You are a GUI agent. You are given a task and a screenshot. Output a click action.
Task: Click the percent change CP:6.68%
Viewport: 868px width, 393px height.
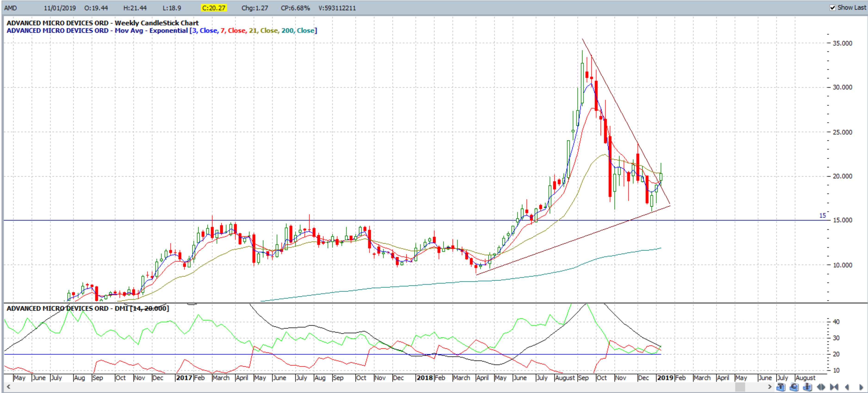pyautogui.click(x=295, y=8)
